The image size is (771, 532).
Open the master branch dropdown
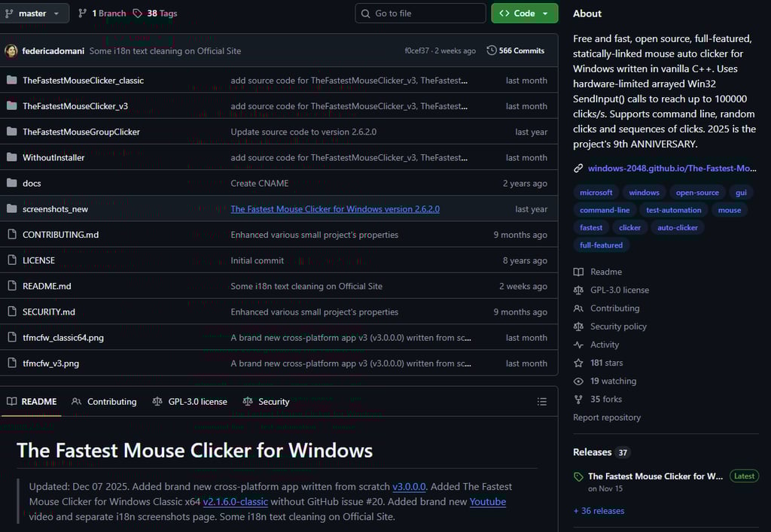click(x=33, y=14)
